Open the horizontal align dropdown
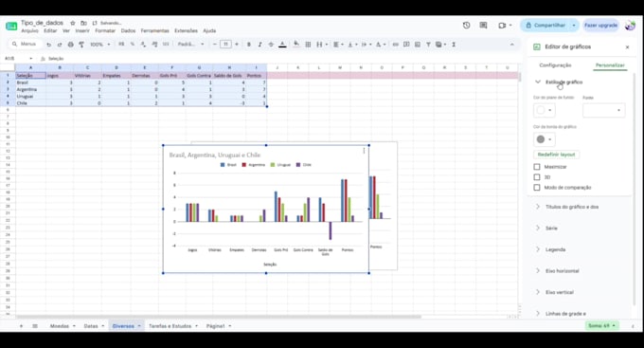644x348 pixels. pos(338,45)
